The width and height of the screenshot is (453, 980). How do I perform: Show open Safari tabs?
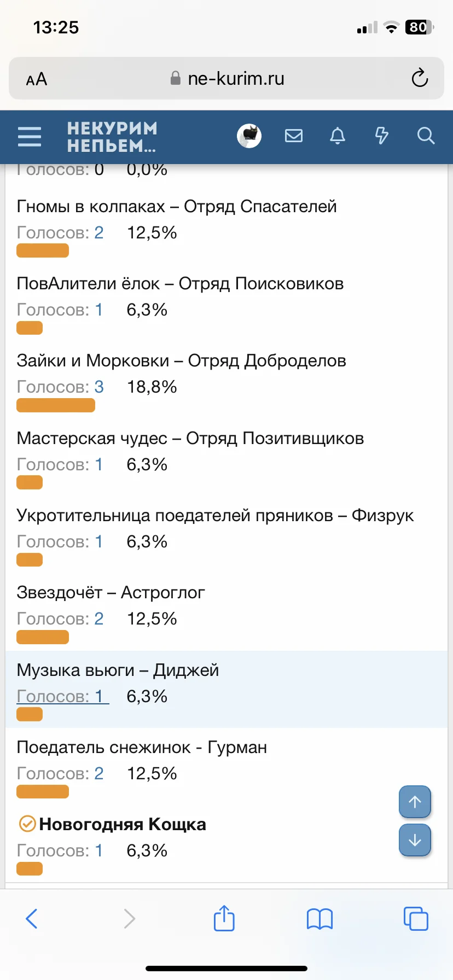415,919
